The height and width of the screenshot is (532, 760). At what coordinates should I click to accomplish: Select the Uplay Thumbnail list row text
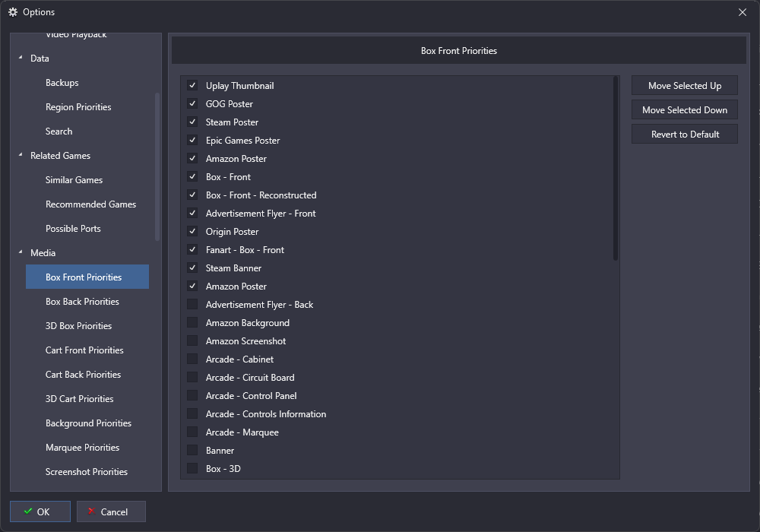click(239, 85)
